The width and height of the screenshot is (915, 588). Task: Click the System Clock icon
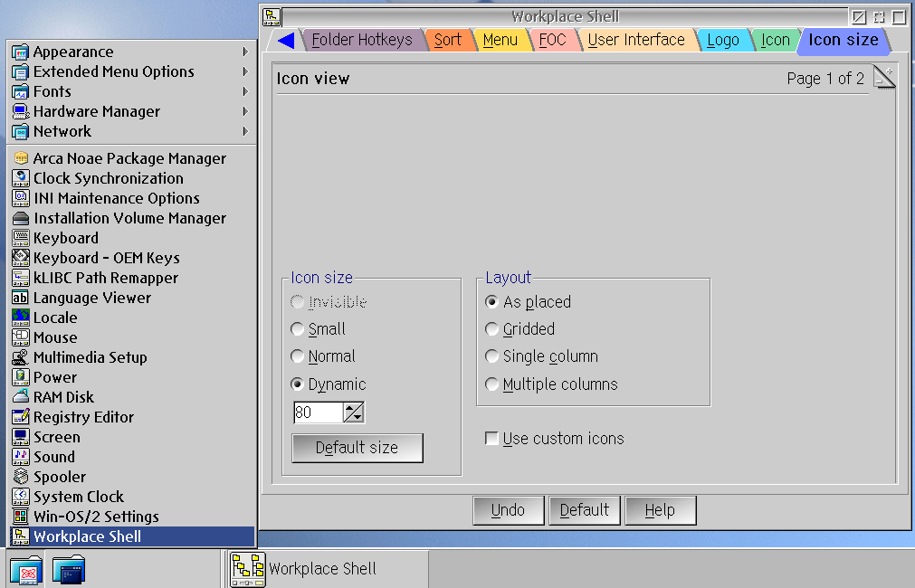tap(21, 497)
